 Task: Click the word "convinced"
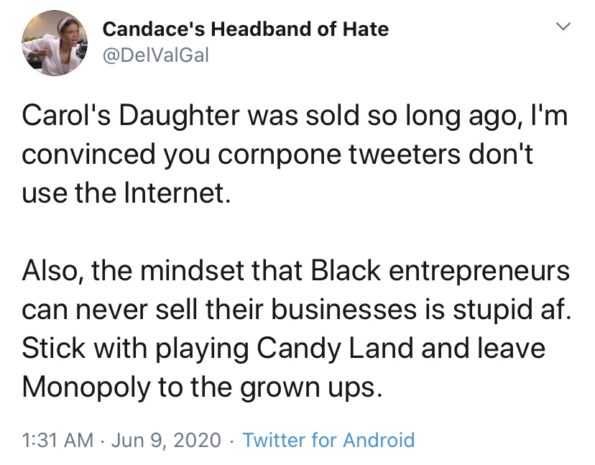point(89,155)
